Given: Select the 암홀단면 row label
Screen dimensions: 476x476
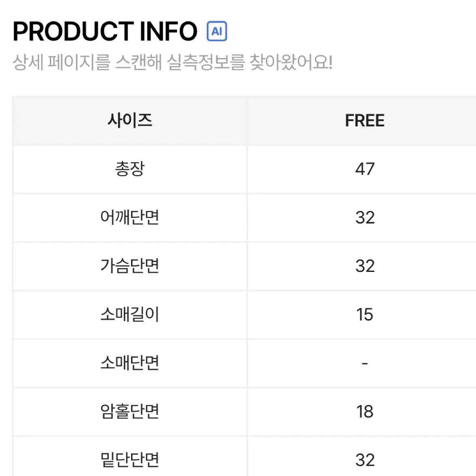Looking at the screenshot, I should pos(130,411).
